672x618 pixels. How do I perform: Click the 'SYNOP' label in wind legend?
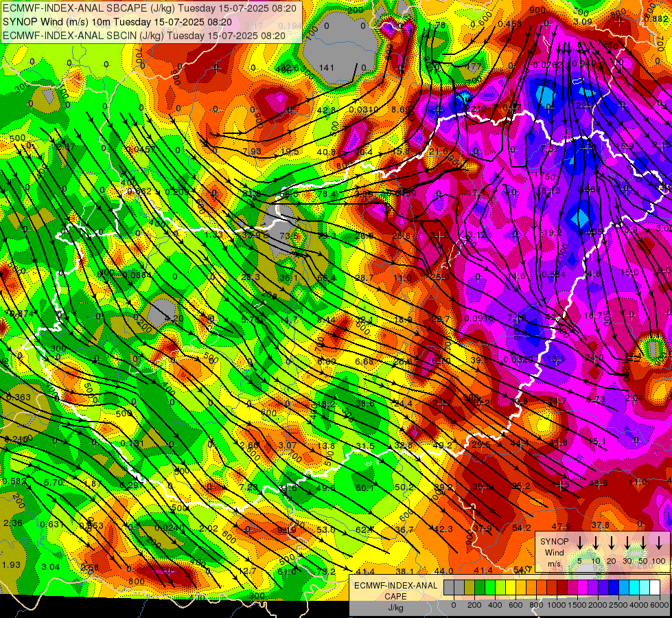(554, 541)
